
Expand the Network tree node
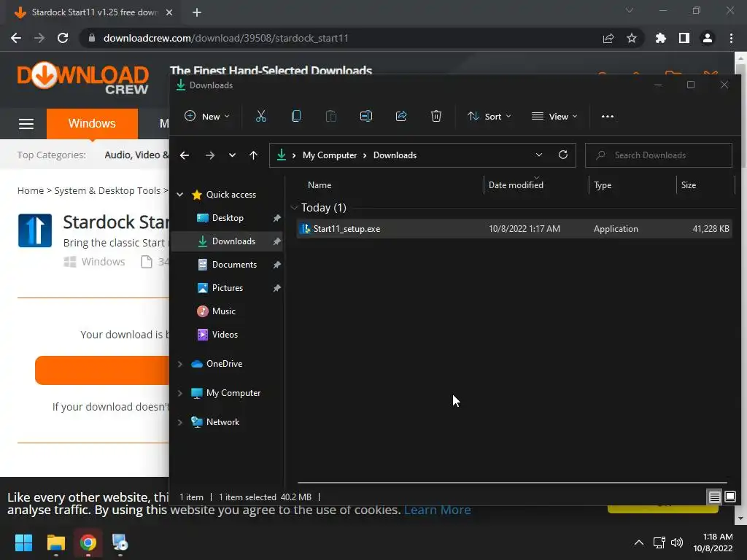[x=180, y=422]
